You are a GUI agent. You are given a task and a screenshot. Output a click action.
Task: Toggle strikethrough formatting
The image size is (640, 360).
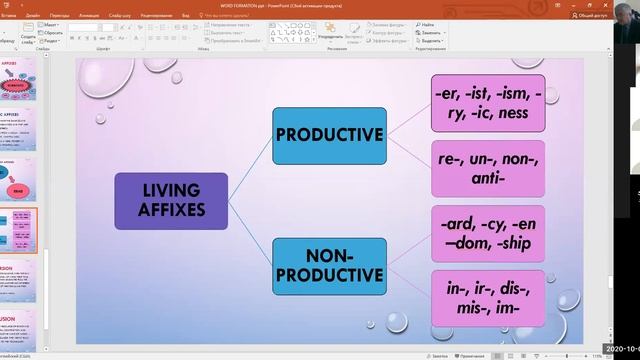tap(102, 38)
